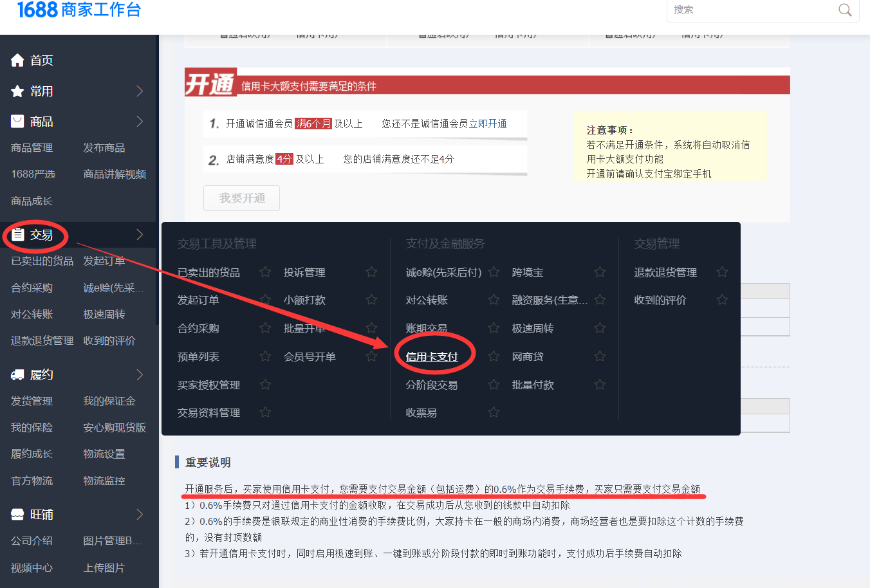Expand the 商品 section arrow

coord(140,122)
